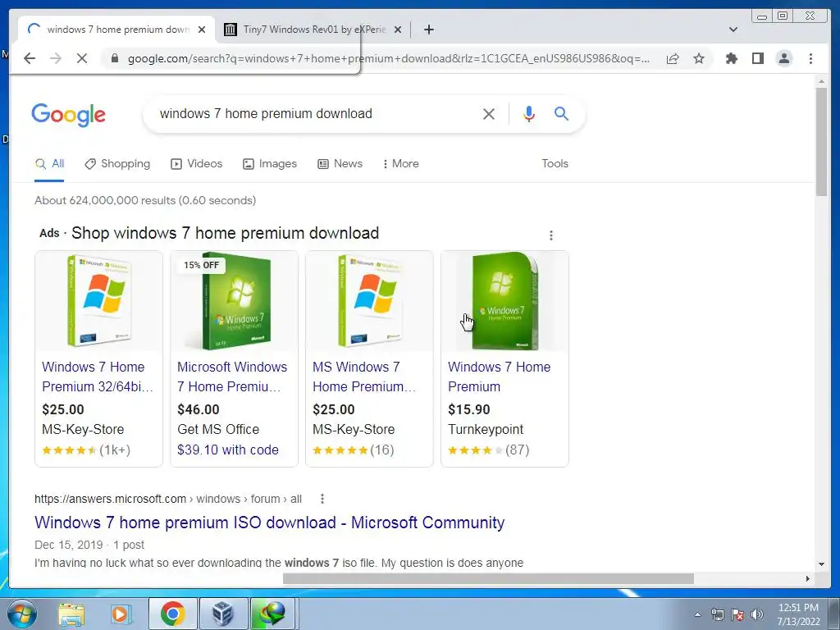Click the horizontal scrollbar right arrow
The width and height of the screenshot is (840, 630).
click(808, 578)
